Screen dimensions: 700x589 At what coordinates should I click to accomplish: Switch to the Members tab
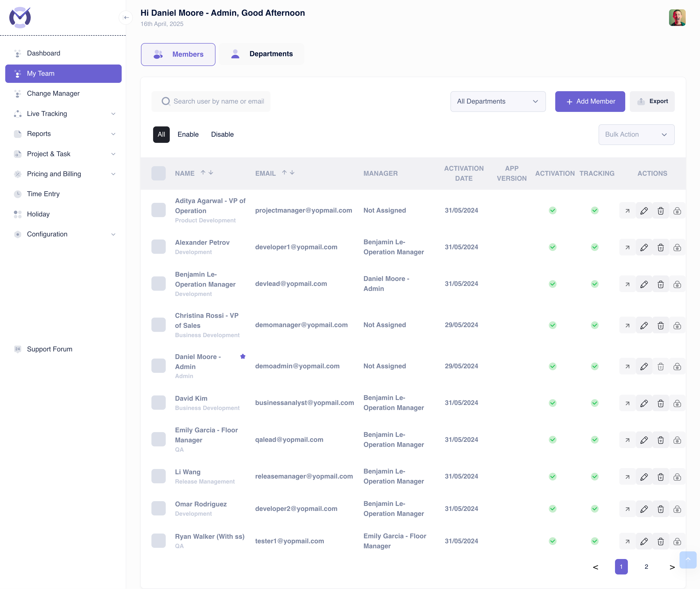[x=178, y=54]
